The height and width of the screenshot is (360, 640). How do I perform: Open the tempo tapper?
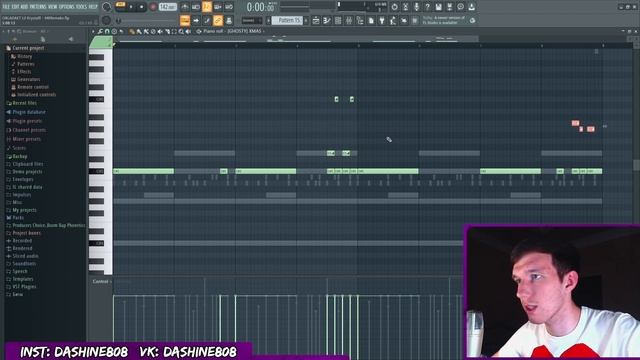pos(393,20)
